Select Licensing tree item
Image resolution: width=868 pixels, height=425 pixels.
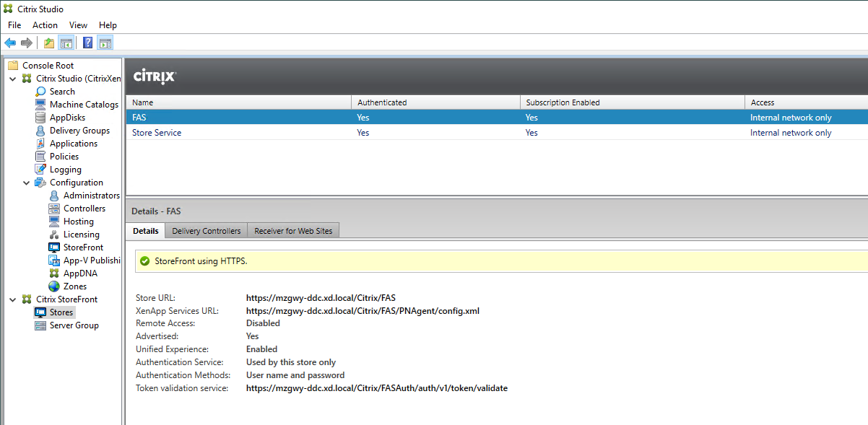point(81,235)
